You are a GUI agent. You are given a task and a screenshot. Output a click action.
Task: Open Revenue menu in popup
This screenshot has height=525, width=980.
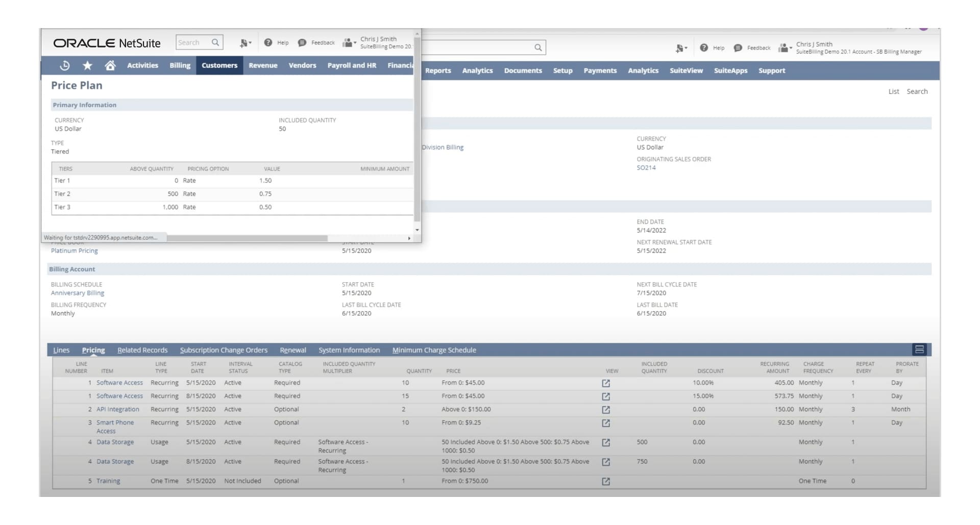[x=263, y=65]
